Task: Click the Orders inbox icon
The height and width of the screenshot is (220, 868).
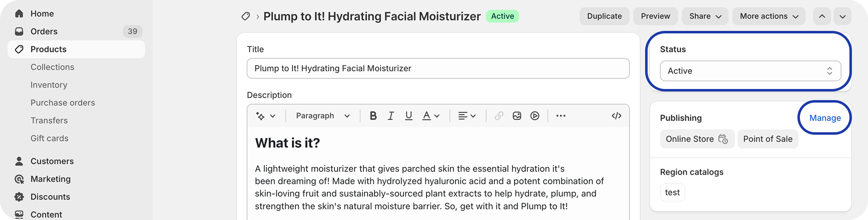Action: pos(19,31)
